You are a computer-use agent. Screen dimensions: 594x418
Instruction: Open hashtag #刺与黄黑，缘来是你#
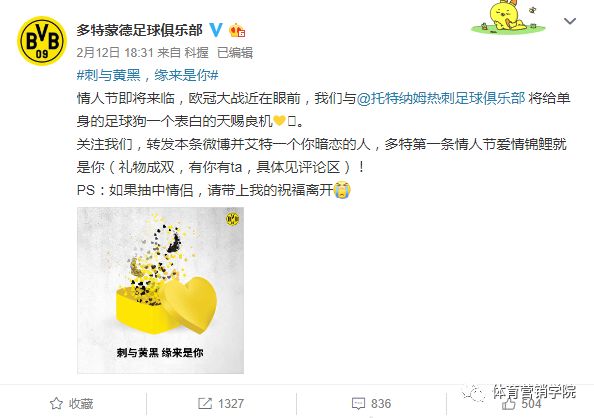[147, 75]
